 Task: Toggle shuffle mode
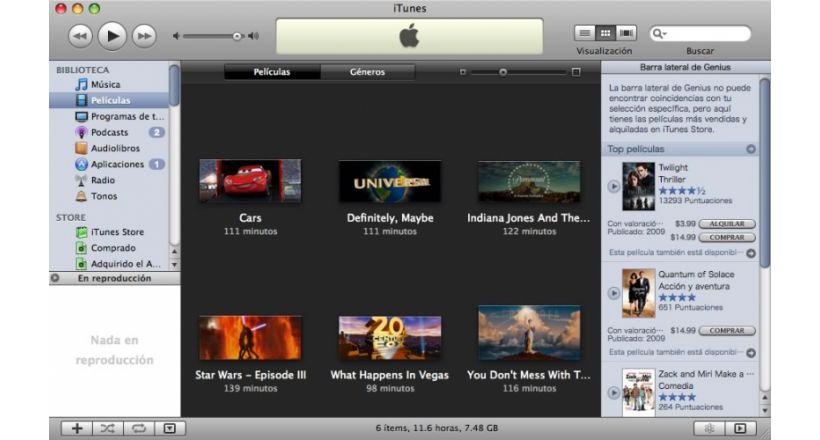click(108, 428)
